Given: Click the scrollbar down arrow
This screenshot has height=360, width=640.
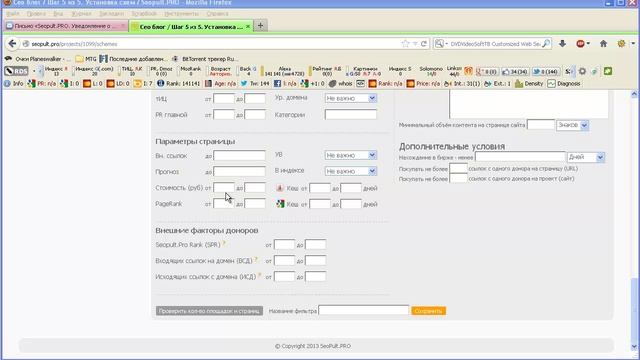Looking at the screenshot, I should [x=634, y=347].
